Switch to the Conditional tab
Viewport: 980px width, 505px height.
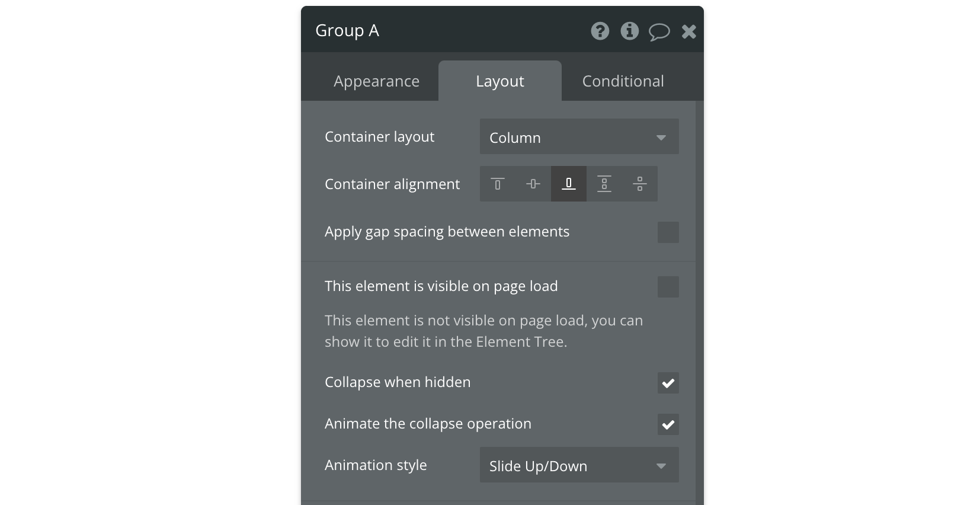click(623, 81)
